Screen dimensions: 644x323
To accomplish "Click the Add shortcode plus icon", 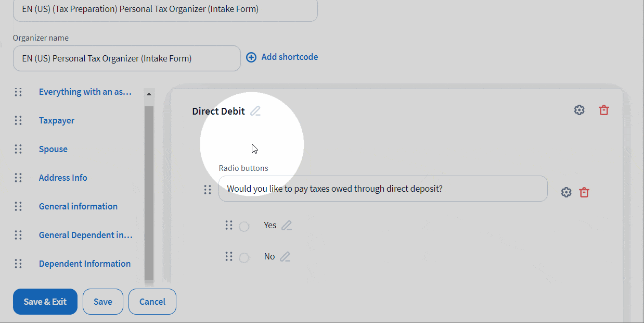I will point(251,57).
